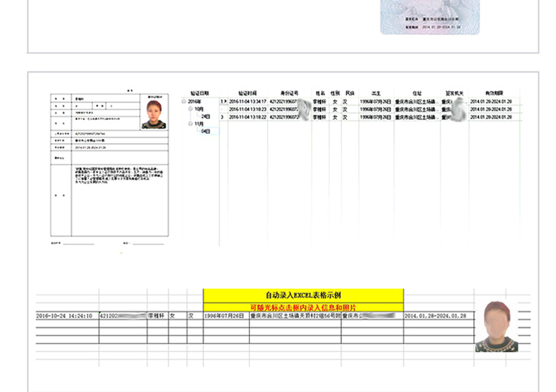The image size is (556, 392).
Task: Click the yellow 自动录入EXCEL表格示例 header cell
Action: 303,295
